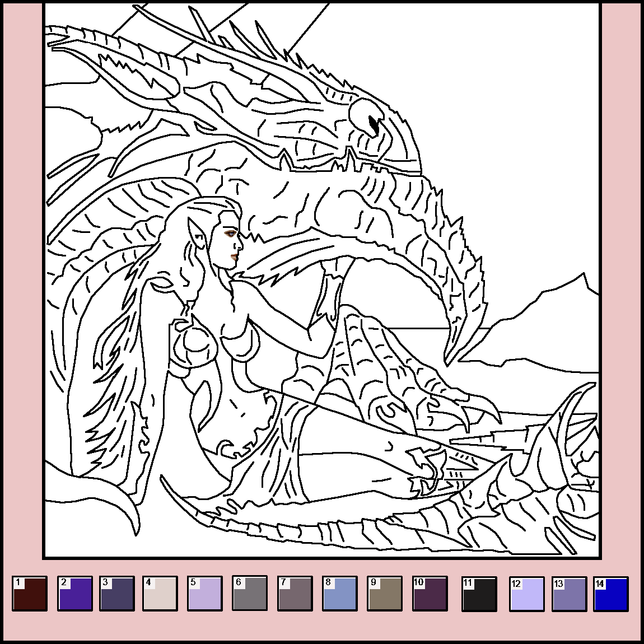The width and height of the screenshot is (644, 644).
Task: Choose pale periwinkle swatch number 12
Action: click(526, 594)
